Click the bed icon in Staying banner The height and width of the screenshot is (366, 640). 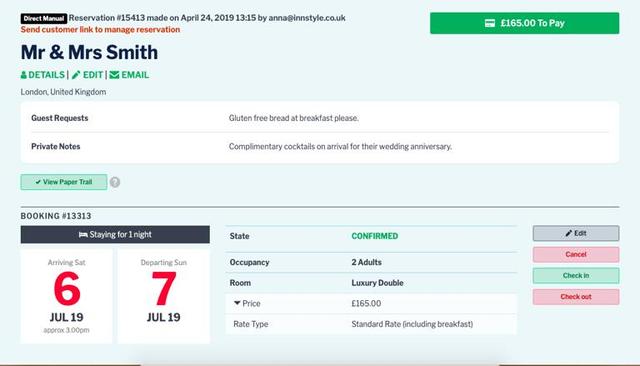(83, 235)
